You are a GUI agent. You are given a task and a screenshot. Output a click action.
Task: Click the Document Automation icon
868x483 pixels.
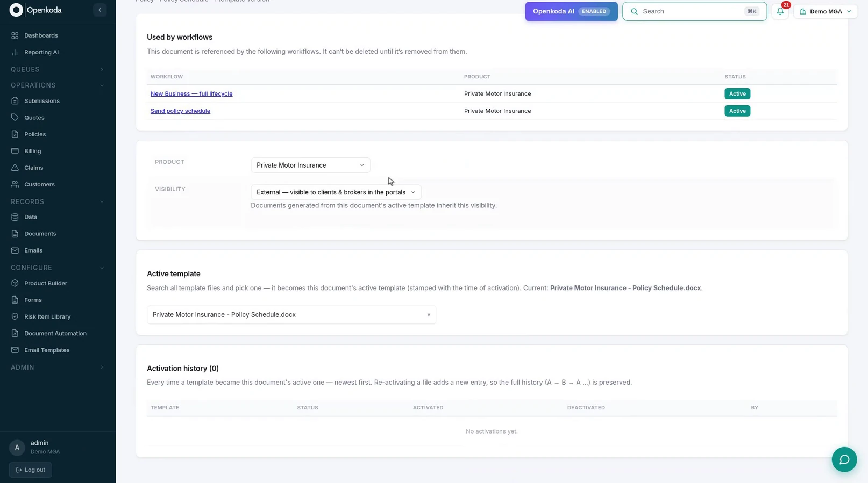click(15, 333)
